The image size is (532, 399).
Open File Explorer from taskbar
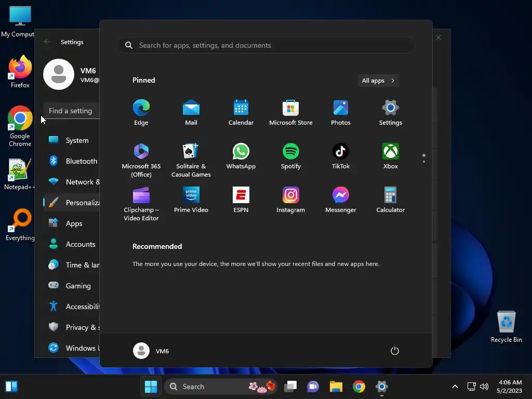coord(336,387)
